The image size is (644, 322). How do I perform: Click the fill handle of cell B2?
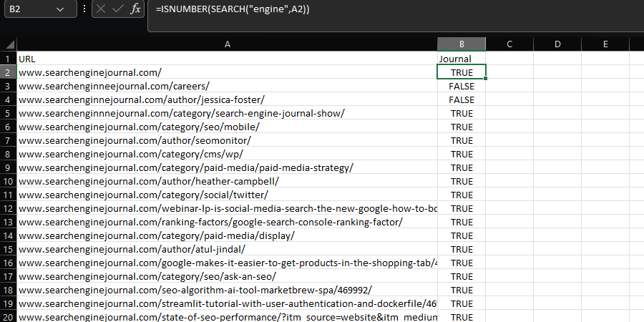coord(485,78)
